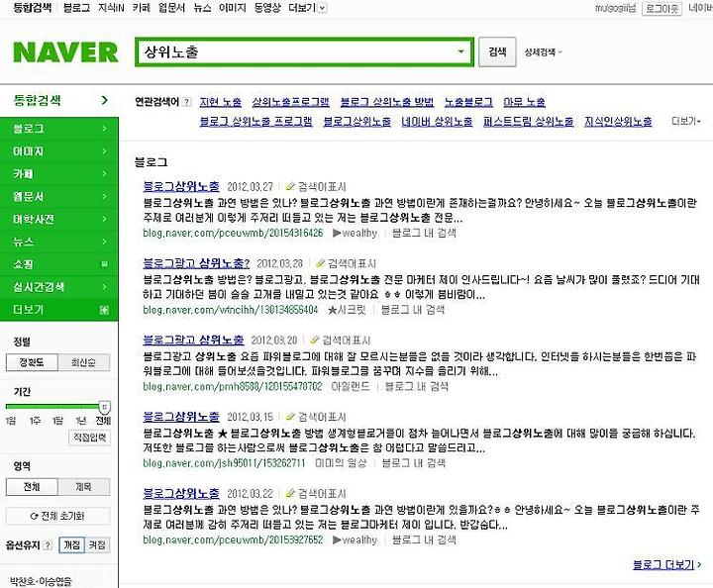This screenshot has width=713, height=588.
Task: Open blog result 블로그상위노출 dated 2012.03.27
Action: (181, 186)
